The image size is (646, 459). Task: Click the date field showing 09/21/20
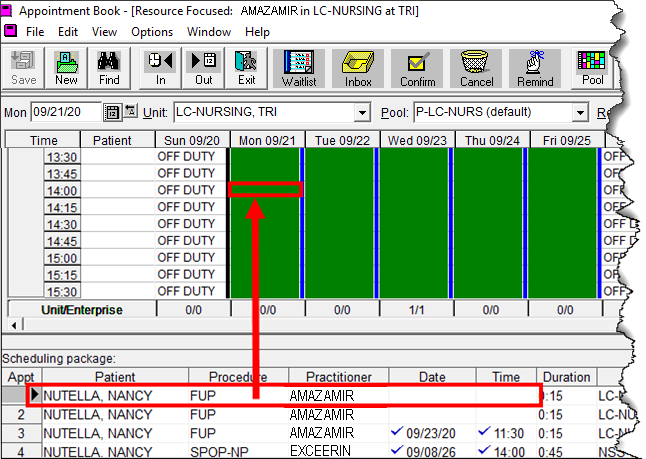point(66,112)
